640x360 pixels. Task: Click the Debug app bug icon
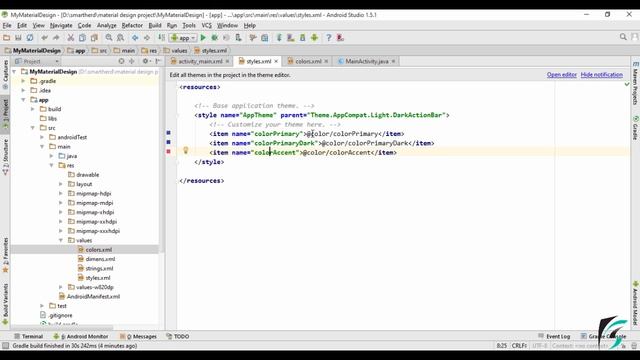[x=214, y=38]
